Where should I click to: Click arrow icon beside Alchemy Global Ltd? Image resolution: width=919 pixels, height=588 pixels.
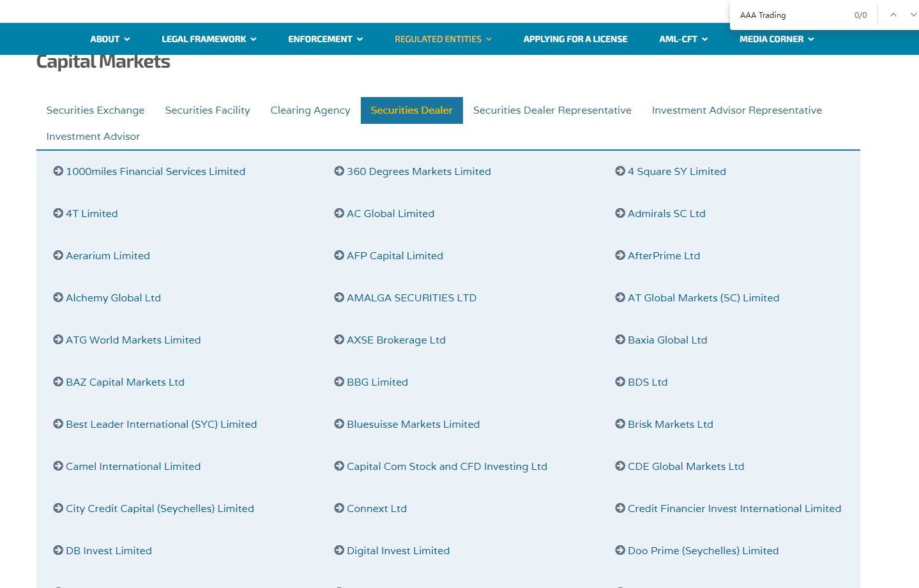point(58,298)
